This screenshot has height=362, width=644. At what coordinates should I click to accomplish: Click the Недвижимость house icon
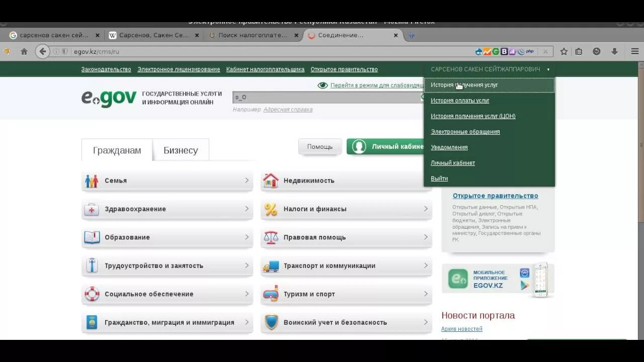pos(271,180)
